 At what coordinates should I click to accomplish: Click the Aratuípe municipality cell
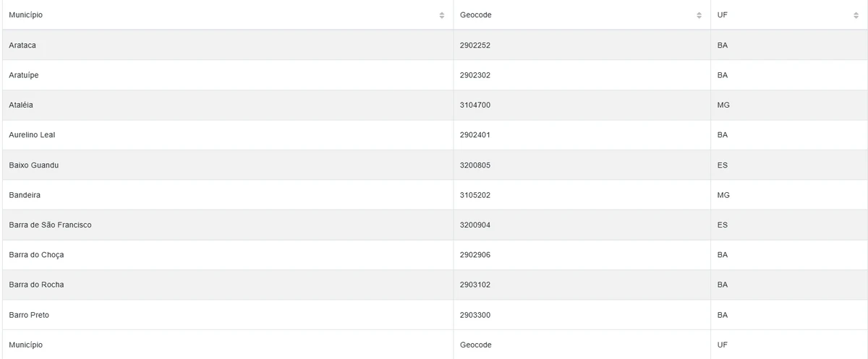24,75
